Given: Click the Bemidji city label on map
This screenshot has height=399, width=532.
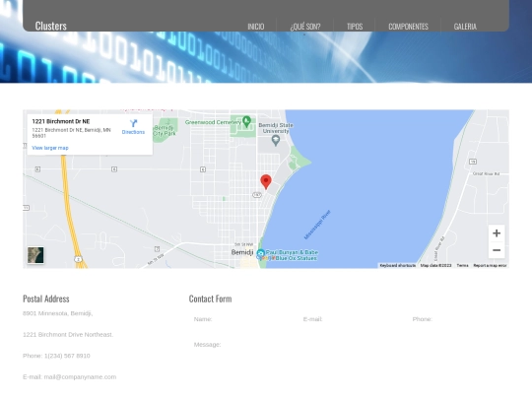Looking at the screenshot, I should click(242, 252).
